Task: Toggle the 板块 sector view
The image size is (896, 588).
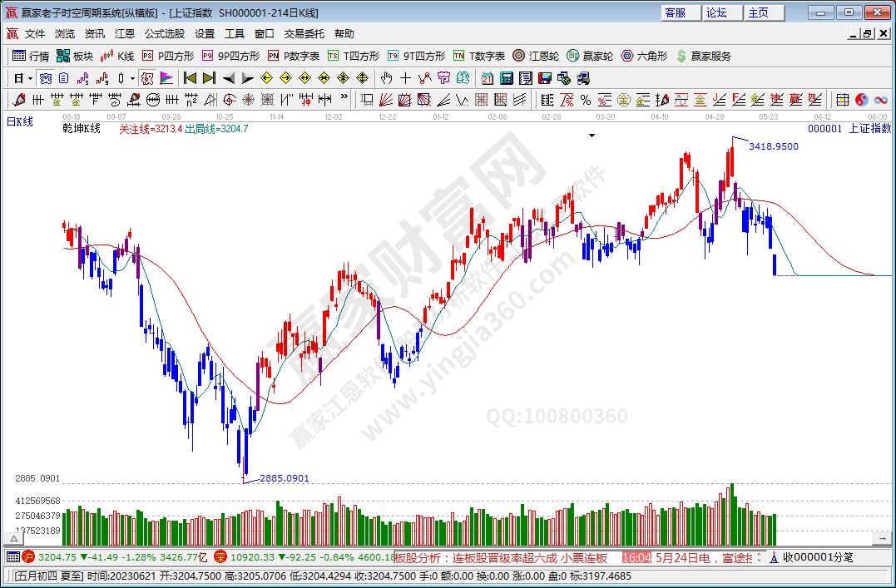Action: 75,56
